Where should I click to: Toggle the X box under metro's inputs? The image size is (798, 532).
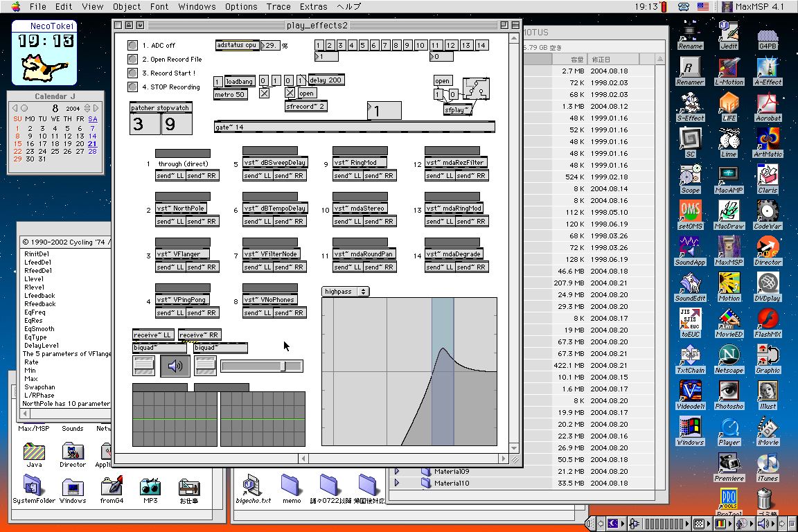(x=264, y=93)
